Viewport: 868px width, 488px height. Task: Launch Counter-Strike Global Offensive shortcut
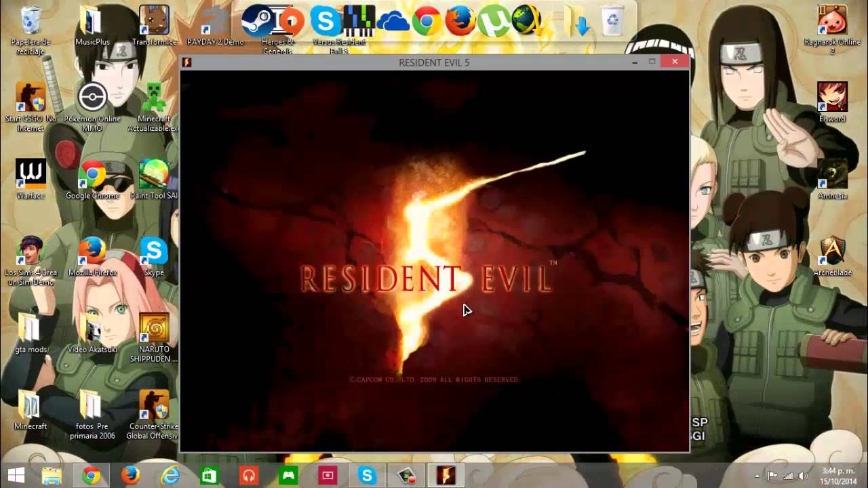pos(154,415)
